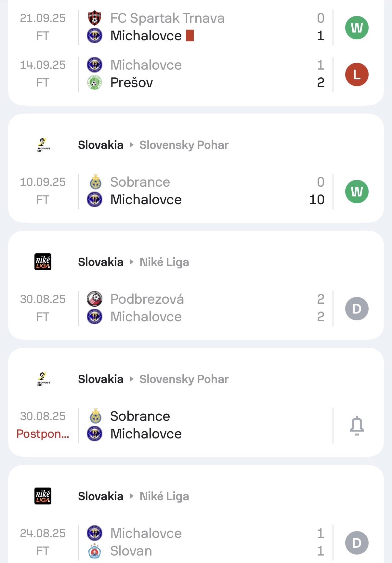Image resolution: width=392 pixels, height=563 pixels.
Task: Open first Slovnaft Cup competition logo
Action: click(x=43, y=145)
